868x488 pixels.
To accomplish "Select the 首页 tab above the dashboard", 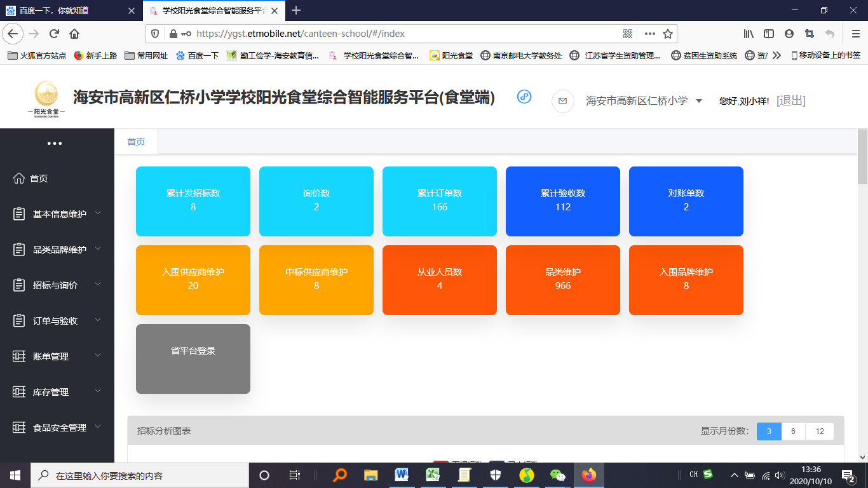I will (x=136, y=142).
